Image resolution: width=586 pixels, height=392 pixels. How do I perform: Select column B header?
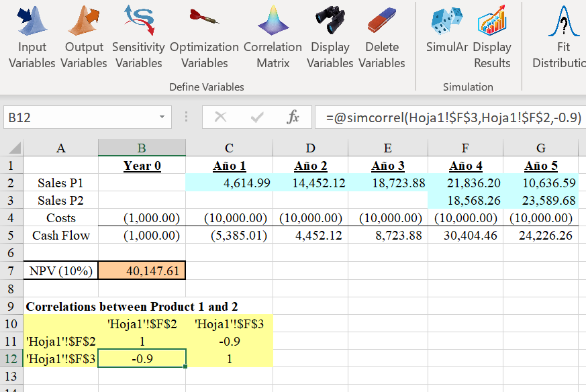click(142, 148)
